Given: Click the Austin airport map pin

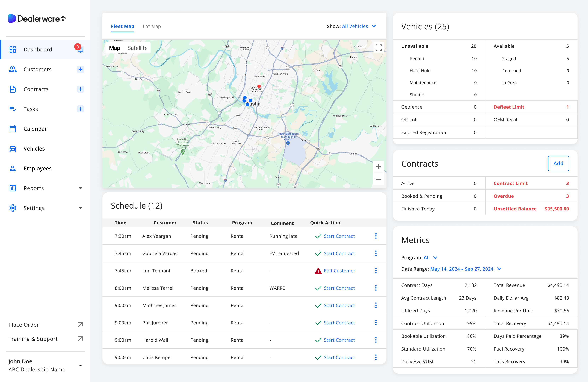Looking at the screenshot, I should [288, 143].
